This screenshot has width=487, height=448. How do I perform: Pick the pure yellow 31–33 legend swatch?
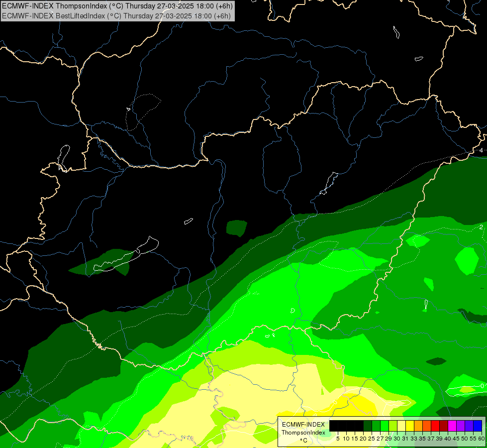coord(410,426)
